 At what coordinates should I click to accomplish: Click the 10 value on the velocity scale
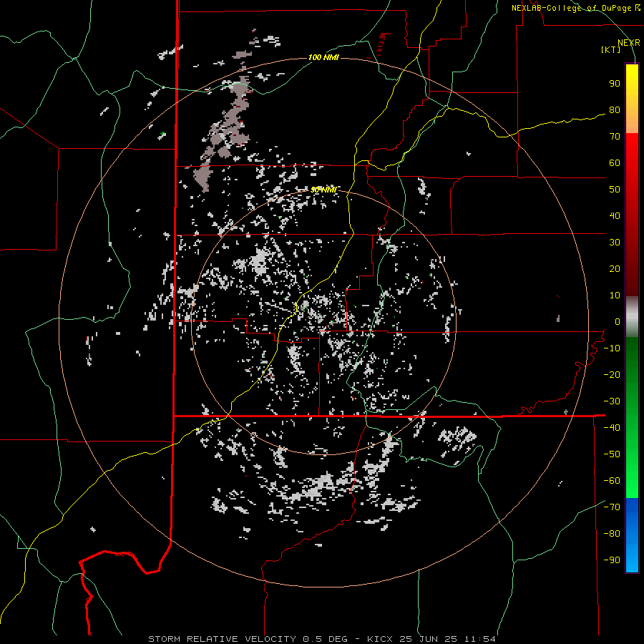pyautogui.click(x=615, y=296)
